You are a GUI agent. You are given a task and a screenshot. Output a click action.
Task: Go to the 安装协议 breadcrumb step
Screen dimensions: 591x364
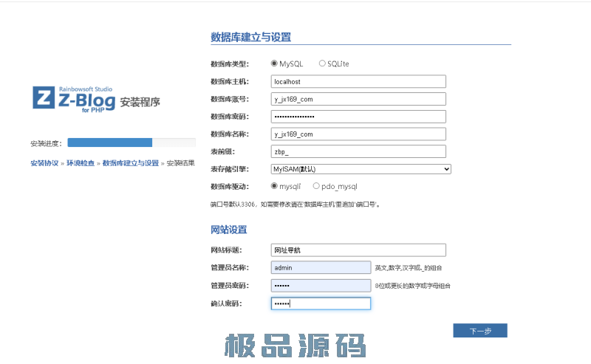[44, 162]
